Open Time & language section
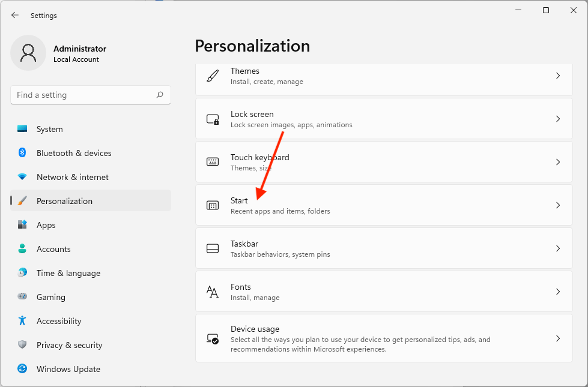 pos(91,273)
